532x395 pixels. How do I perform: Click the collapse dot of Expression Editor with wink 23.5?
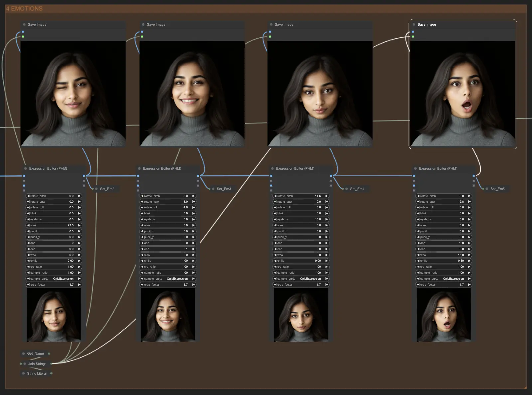(25, 169)
